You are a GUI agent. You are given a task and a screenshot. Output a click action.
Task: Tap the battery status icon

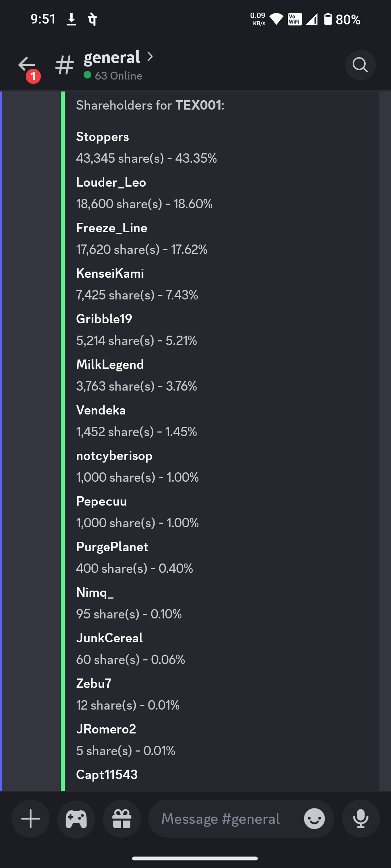(328, 19)
